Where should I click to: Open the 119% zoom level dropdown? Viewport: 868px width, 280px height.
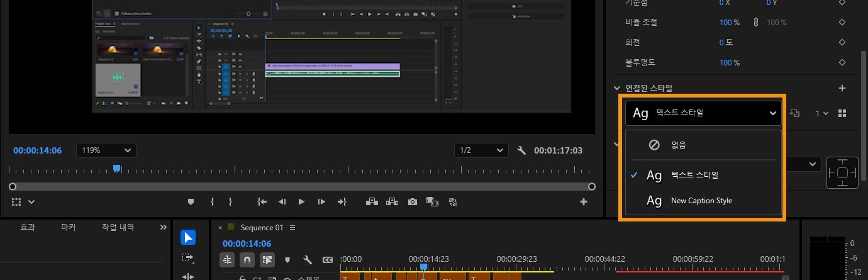pos(106,150)
